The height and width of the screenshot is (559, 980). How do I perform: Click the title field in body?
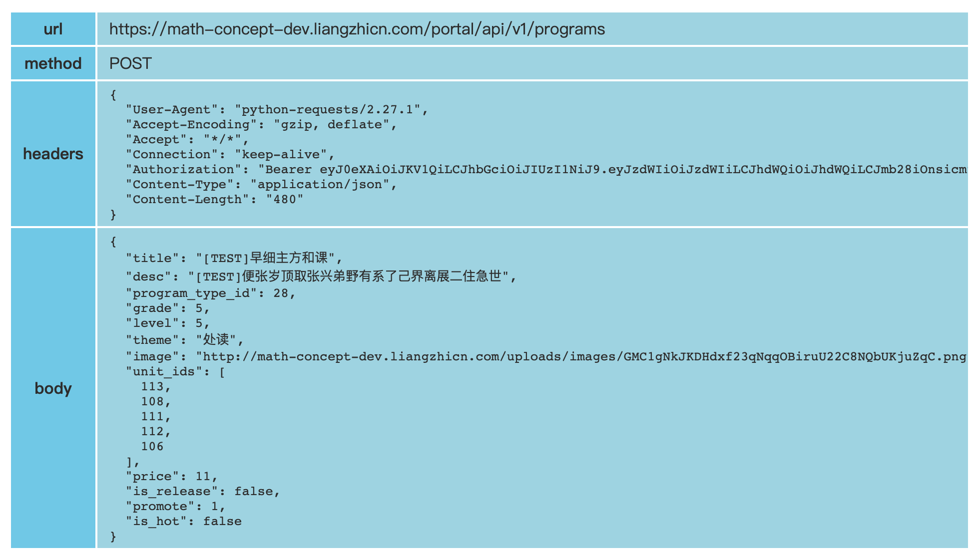point(234,258)
